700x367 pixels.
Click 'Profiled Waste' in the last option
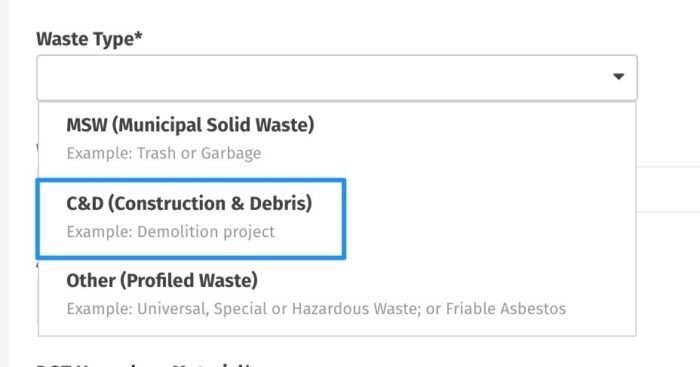click(189, 281)
